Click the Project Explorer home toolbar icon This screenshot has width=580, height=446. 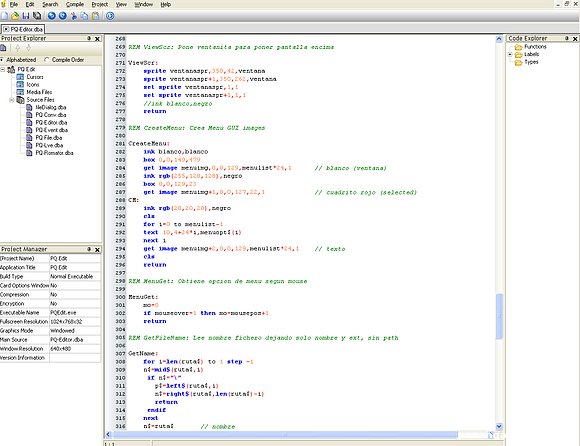tap(3, 48)
